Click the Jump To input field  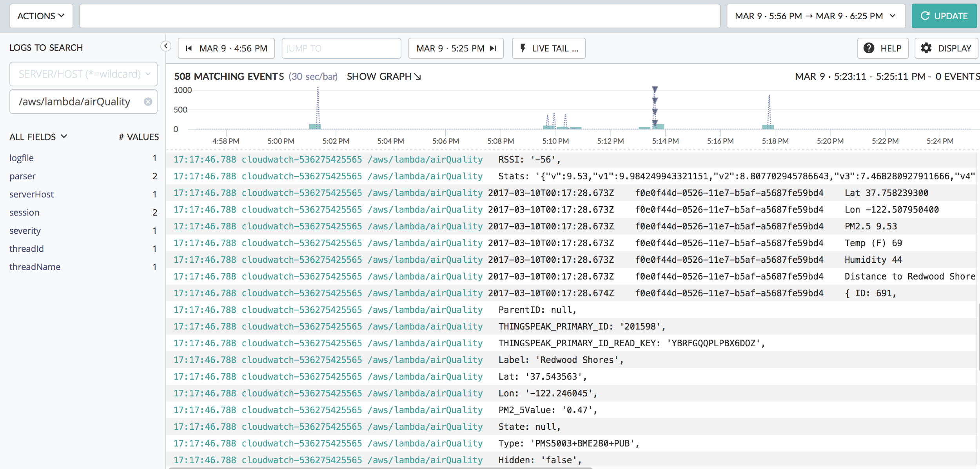tap(341, 48)
